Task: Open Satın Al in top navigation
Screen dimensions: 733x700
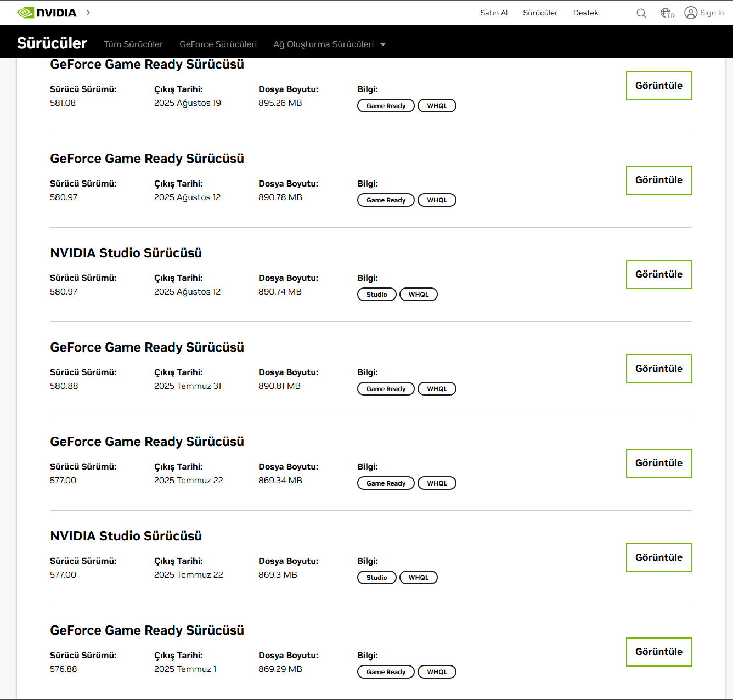Action: click(x=494, y=13)
